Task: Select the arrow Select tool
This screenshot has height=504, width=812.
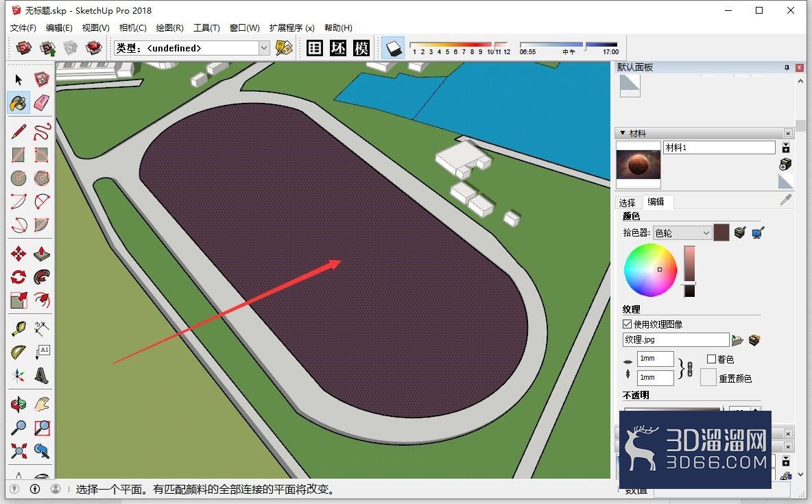Action: tap(19, 80)
